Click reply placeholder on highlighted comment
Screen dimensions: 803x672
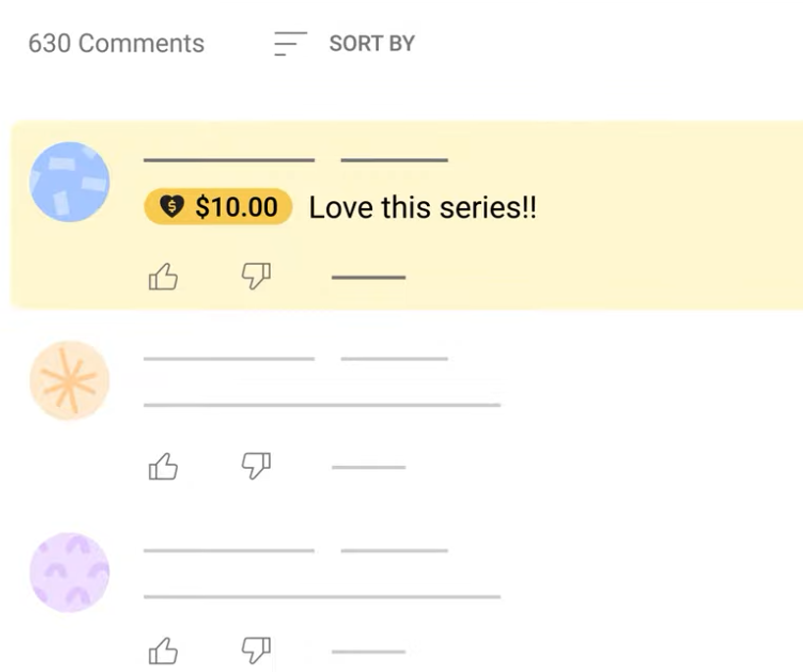click(x=368, y=278)
